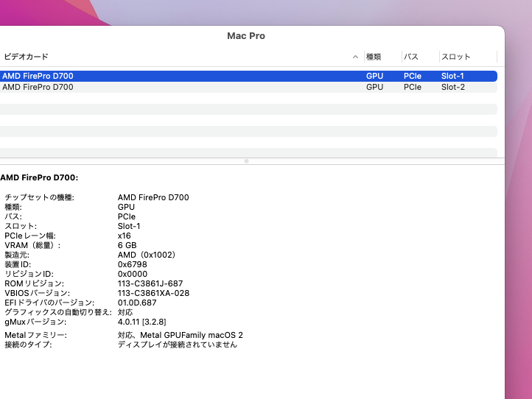Click the Slot-2 cell
The image size is (532, 399).
point(453,87)
